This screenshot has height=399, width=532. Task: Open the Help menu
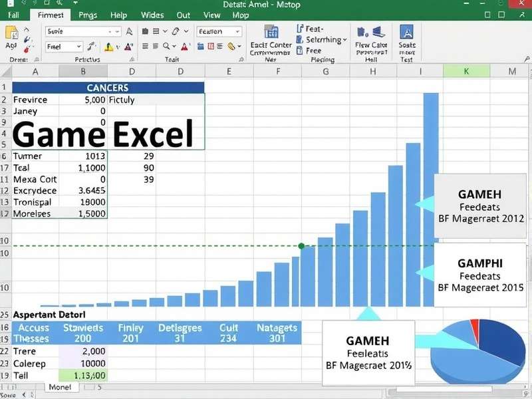[118, 15]
